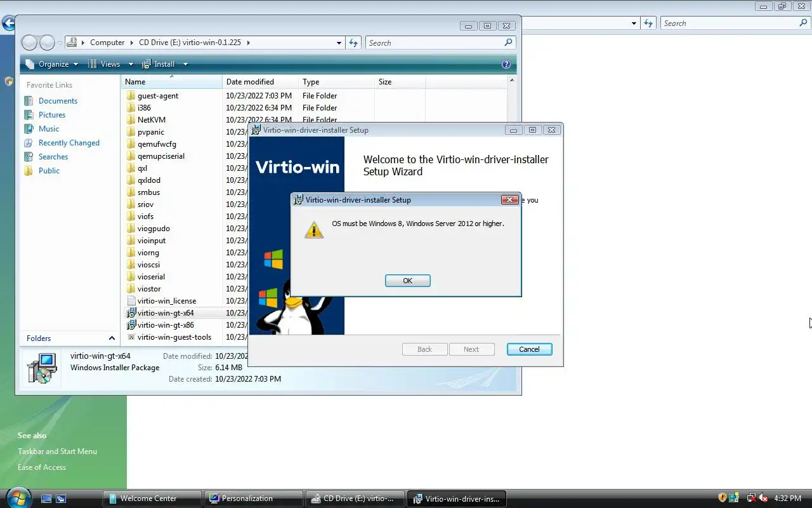The height and width of the screenshot is (508, 812).
Task: Open Searches favorite link
Action: point(53,157)
